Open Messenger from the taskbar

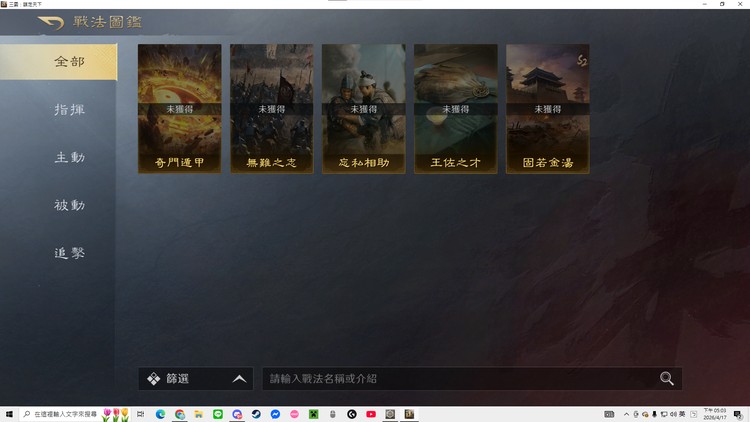275,414
